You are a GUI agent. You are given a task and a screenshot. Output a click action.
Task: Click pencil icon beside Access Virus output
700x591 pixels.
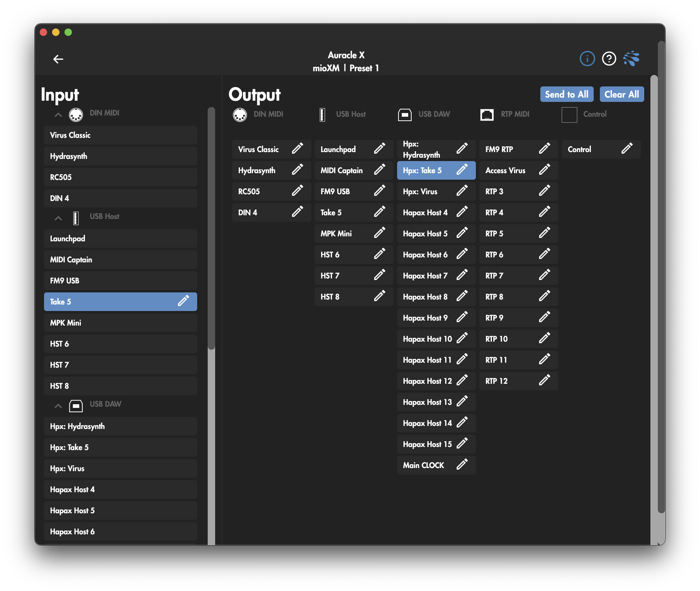544,170
